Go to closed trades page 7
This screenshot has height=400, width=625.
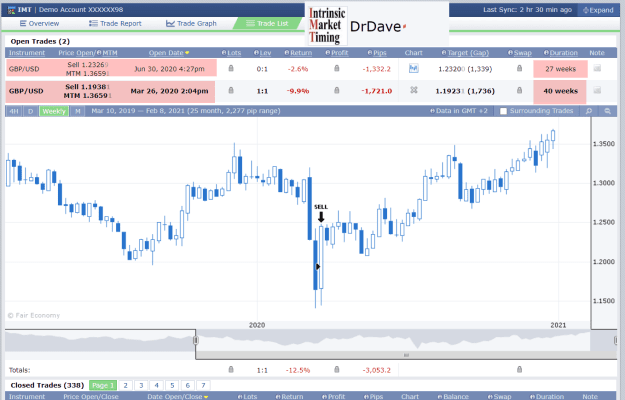click(203, 385)
